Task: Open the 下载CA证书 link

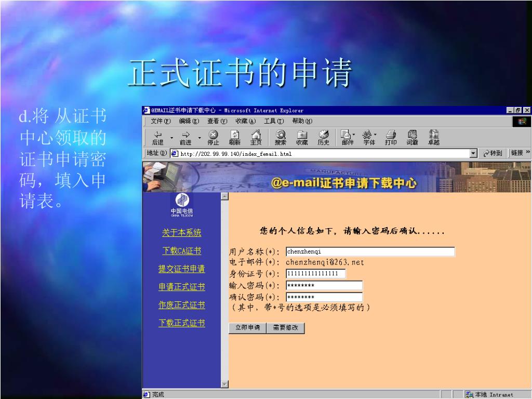Action: tap(182, 251)
